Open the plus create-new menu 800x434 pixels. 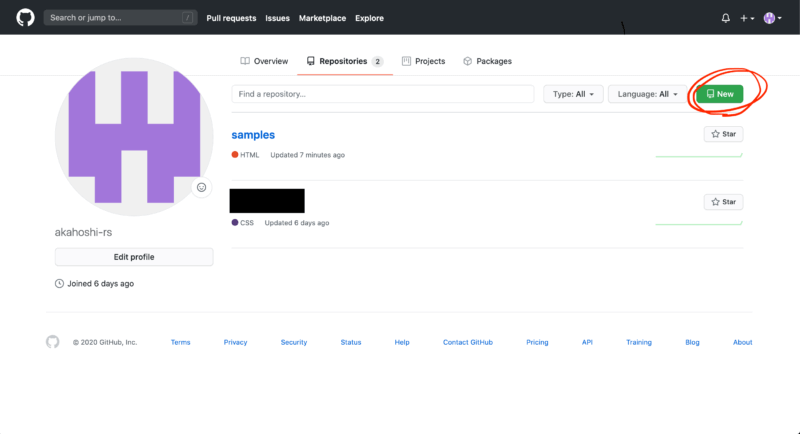pyautogui.click(x=747, y=18)
